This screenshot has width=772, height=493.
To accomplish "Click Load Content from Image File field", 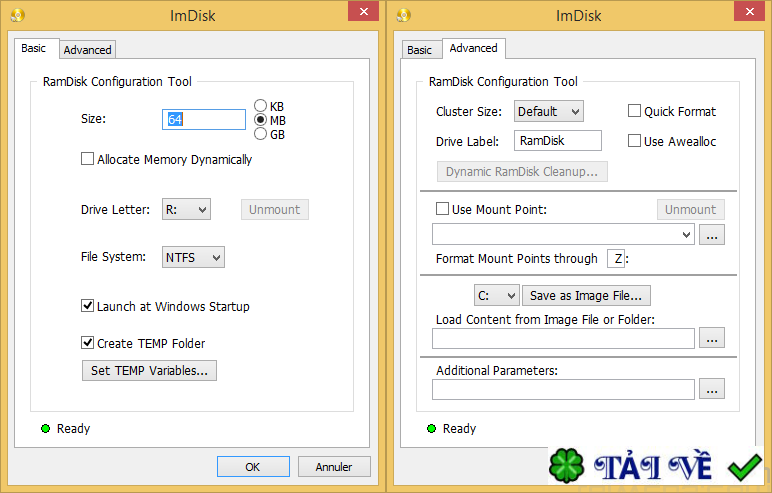I will pos(563,338).
